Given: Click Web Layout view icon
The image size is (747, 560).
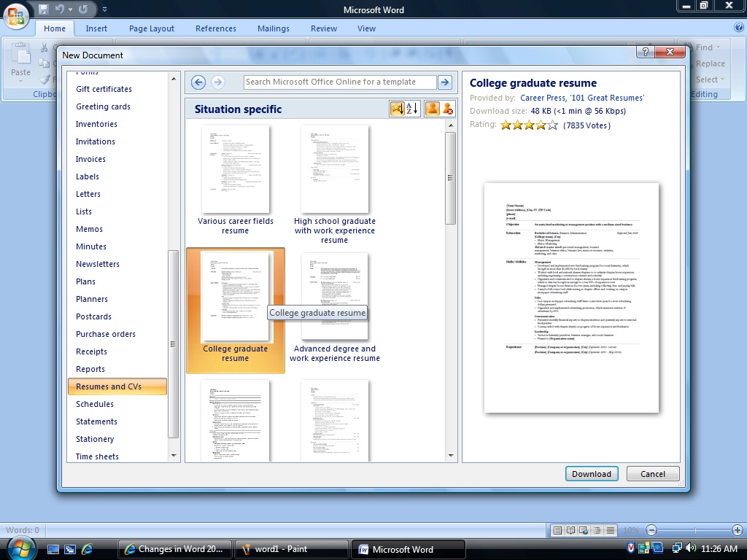Looking at the screenshot, I should click(x=584, y=530).
